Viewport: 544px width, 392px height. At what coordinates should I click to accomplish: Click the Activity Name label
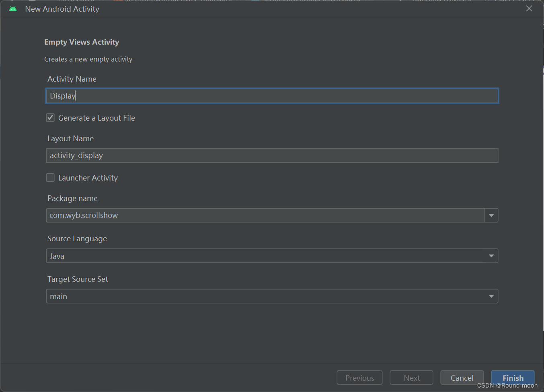(72, 79)
